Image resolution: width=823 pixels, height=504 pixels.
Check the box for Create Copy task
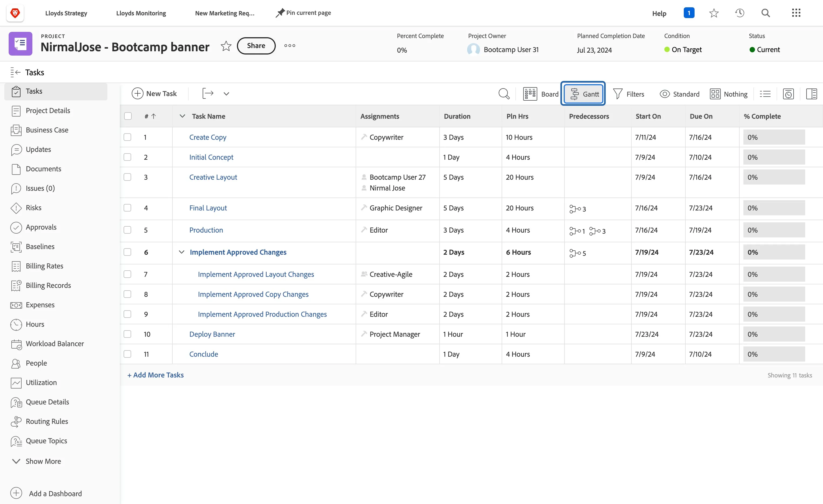(127, 137)
